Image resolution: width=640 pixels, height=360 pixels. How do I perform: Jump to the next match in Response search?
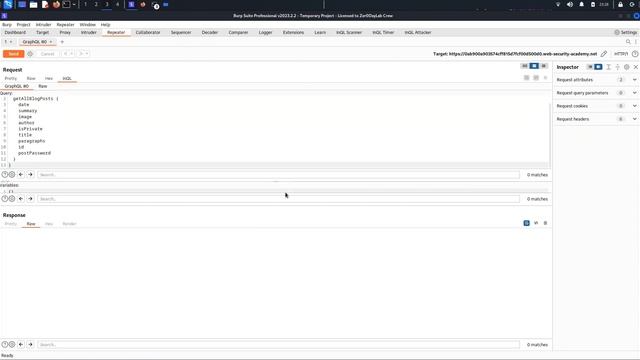[30, 344]
